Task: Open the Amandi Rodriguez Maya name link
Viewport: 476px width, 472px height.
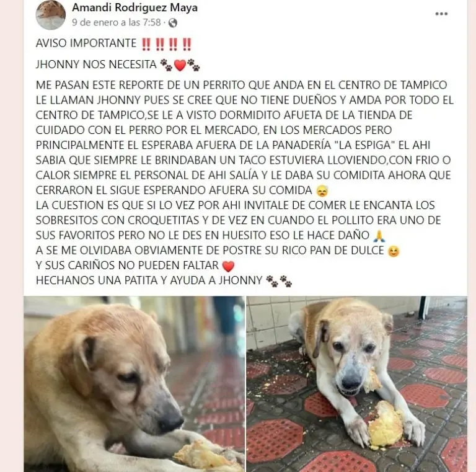Action: pos(134,7)
